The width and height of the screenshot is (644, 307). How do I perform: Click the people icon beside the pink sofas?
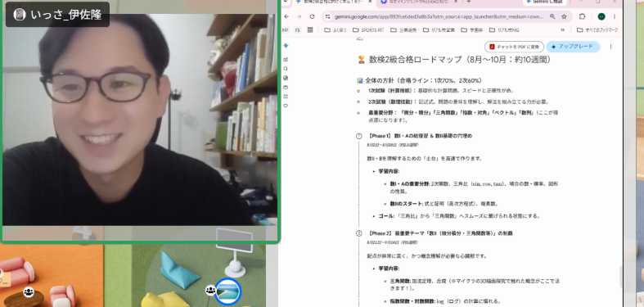29,291
